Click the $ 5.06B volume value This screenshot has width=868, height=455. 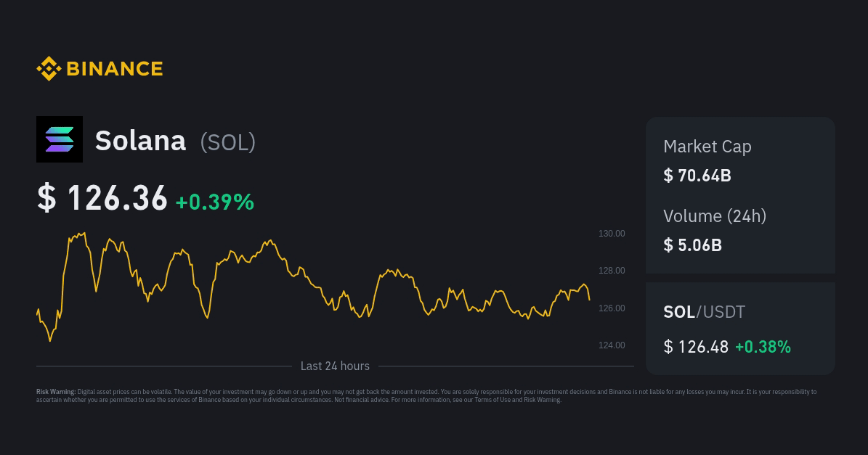[693, 245]
